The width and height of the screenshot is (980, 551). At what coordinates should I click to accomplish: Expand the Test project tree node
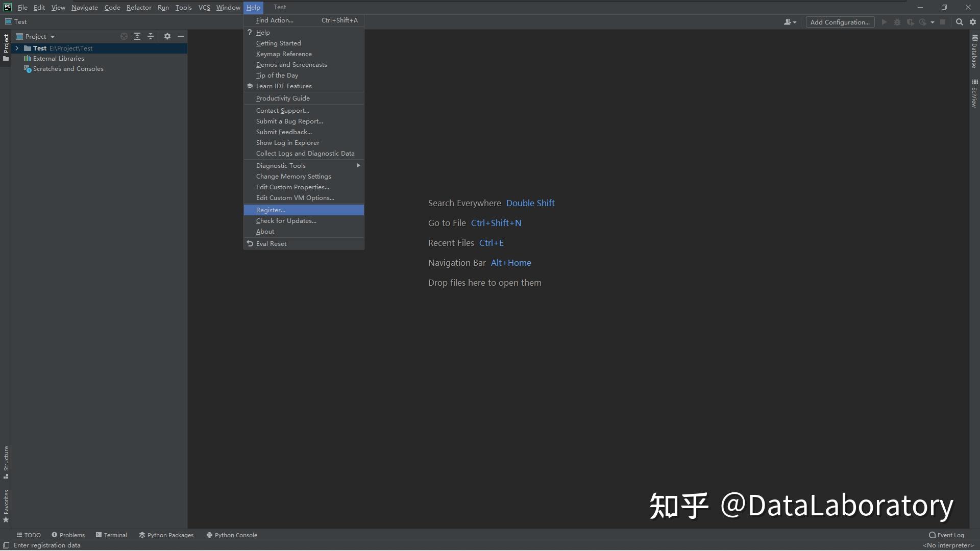pos(17,48)
